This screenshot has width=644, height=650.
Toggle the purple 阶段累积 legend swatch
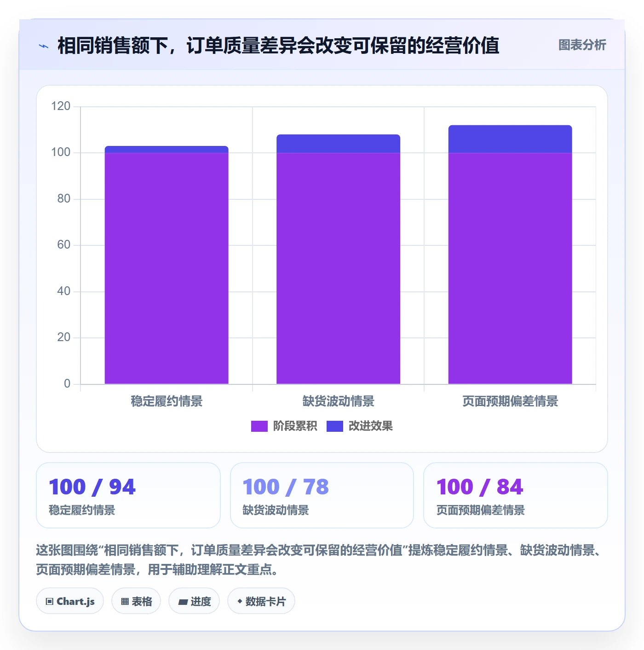[259, 426]
